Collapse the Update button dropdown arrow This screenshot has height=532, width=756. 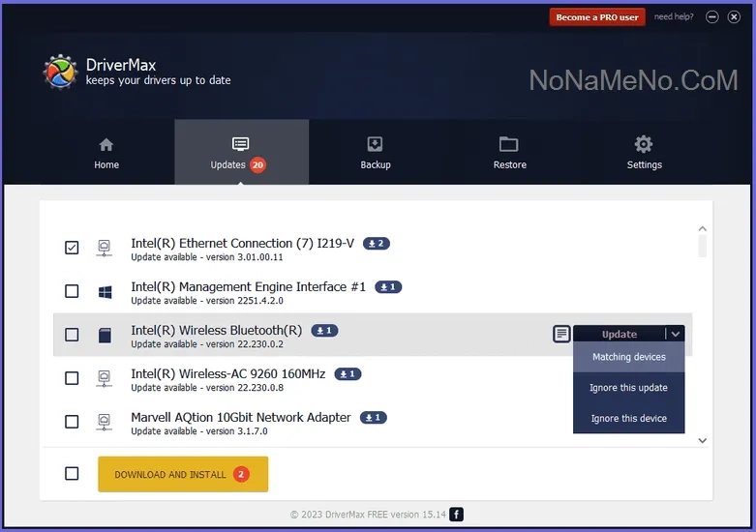[676, 334]
